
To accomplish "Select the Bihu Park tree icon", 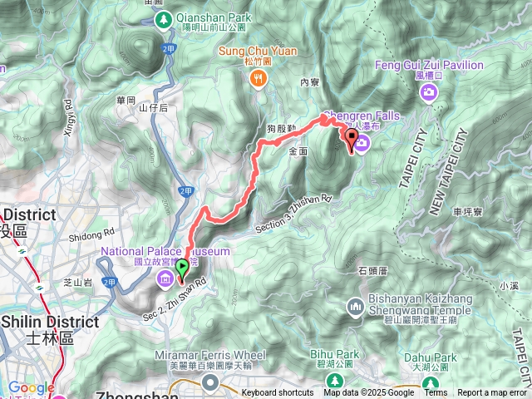I will [335, 381].
